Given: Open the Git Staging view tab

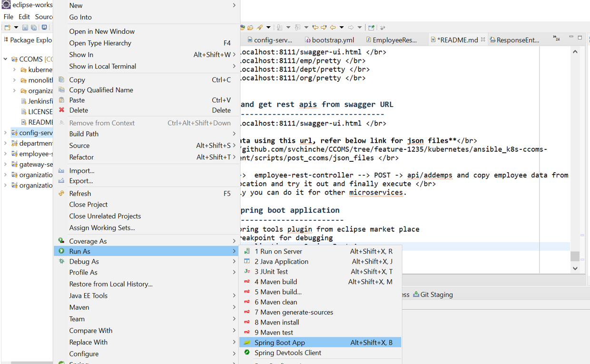Looking at the screenshot, I should (433, 295).
